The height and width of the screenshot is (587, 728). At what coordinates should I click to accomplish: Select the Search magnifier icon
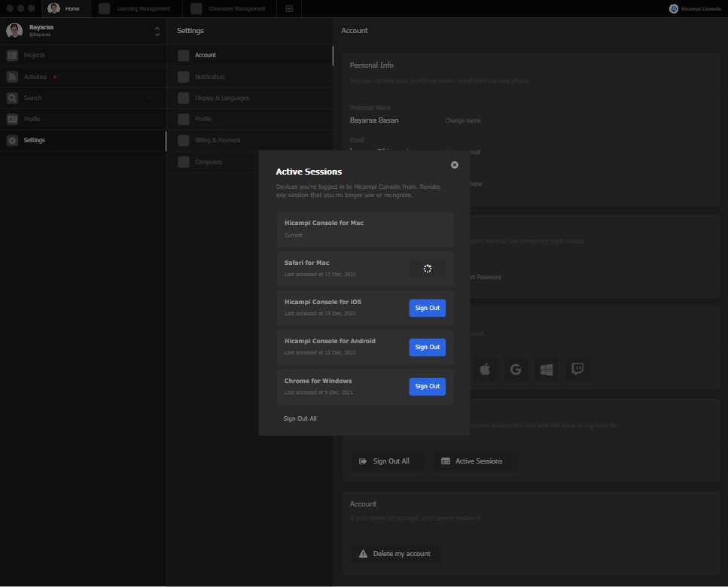pyautogui.click(x=12, y=97)
